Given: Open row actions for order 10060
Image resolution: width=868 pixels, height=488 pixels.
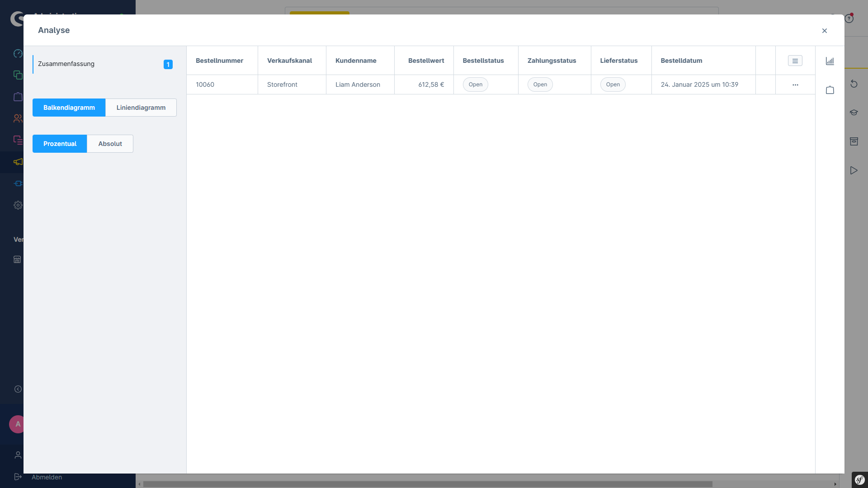Looking at the screenshot, I should (795, 84).
